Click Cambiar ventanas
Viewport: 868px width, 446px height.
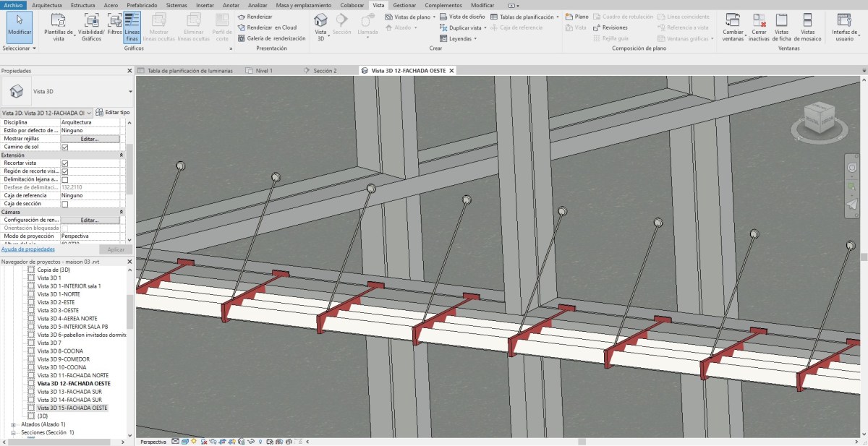733,28
